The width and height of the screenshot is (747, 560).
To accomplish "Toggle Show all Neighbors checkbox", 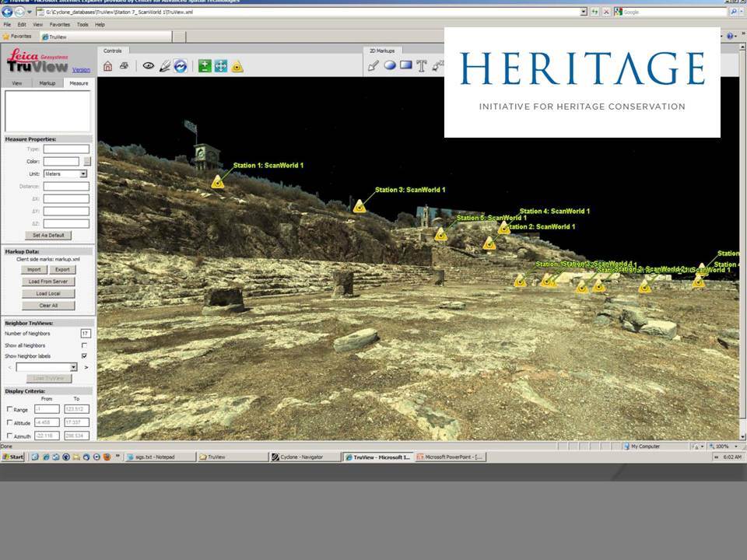I will pos(84,345).
